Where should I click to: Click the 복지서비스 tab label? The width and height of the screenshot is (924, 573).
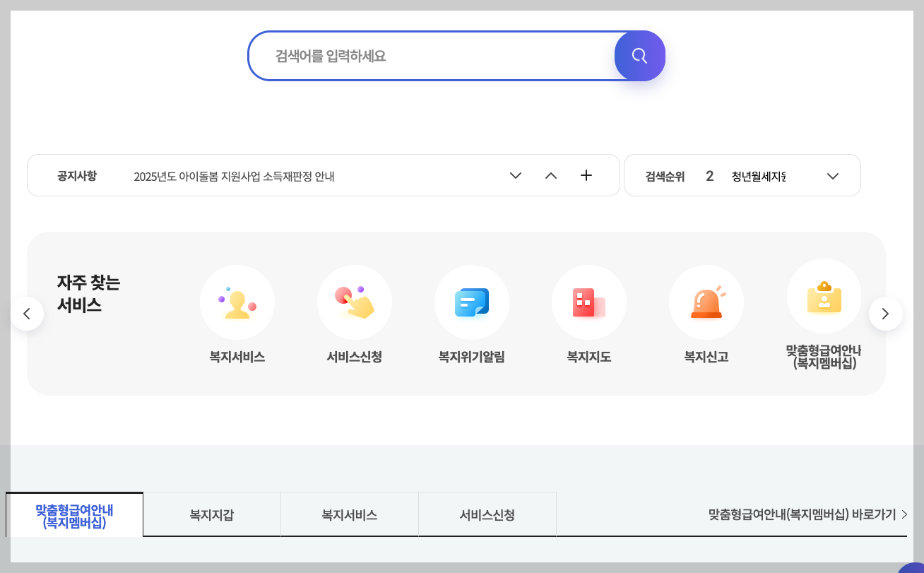pos(349,514)
